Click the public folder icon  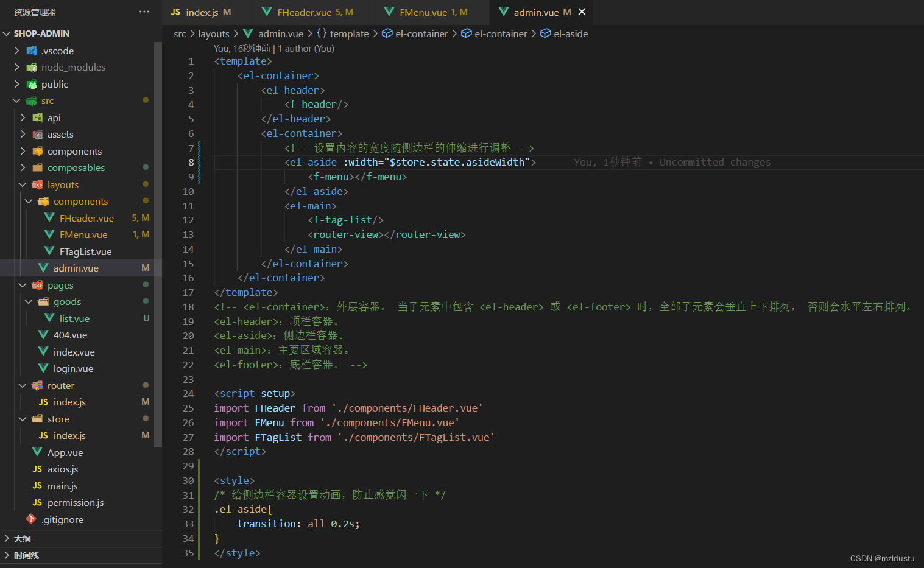(32, 84)
